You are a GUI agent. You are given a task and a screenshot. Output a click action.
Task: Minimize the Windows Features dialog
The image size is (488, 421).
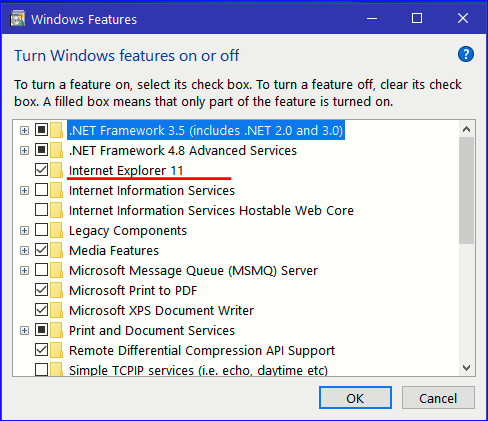pyautogui.click(x=372, y=18)
